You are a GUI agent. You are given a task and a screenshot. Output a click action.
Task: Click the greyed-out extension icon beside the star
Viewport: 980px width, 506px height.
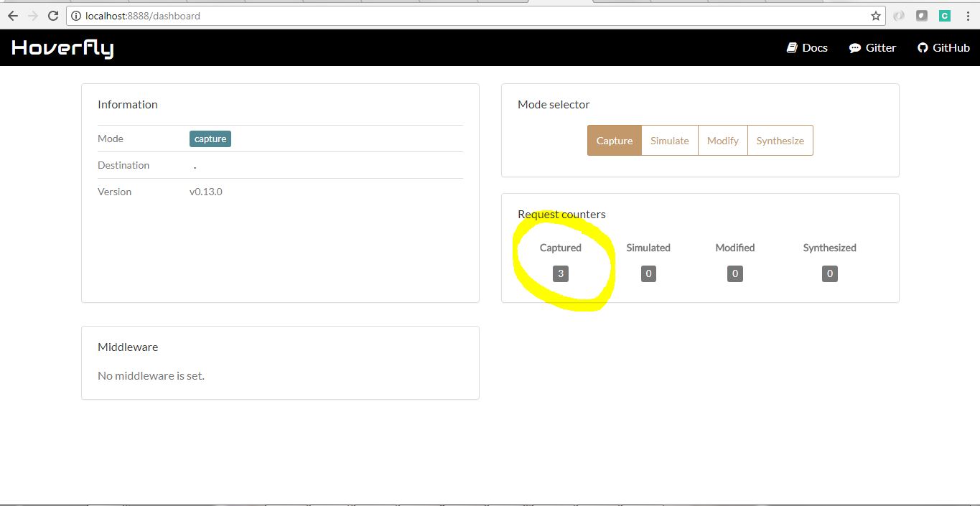tap(899, 16)
